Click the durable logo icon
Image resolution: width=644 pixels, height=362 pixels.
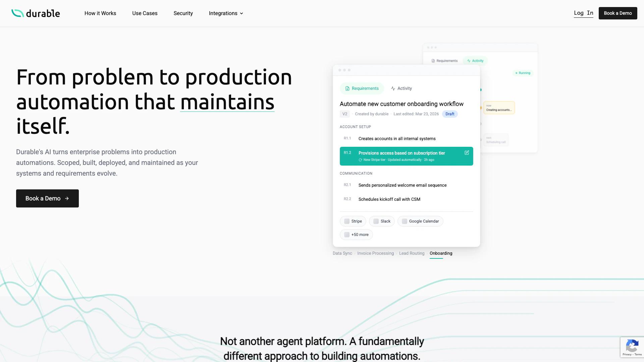(x=17, y=13)
